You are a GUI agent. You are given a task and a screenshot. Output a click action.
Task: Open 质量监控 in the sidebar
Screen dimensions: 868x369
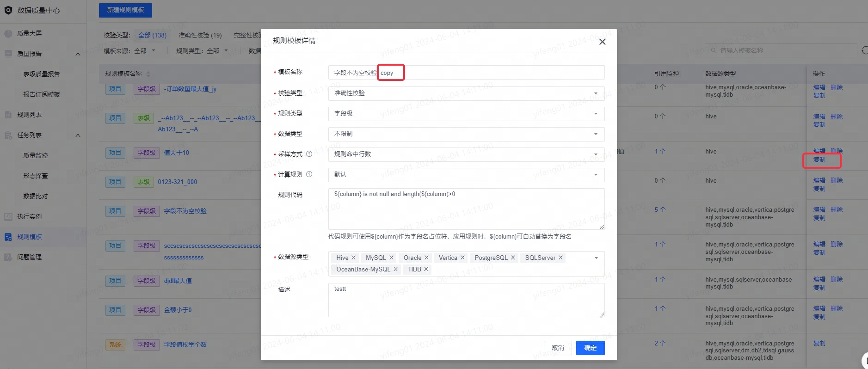(x=36, y=155)
